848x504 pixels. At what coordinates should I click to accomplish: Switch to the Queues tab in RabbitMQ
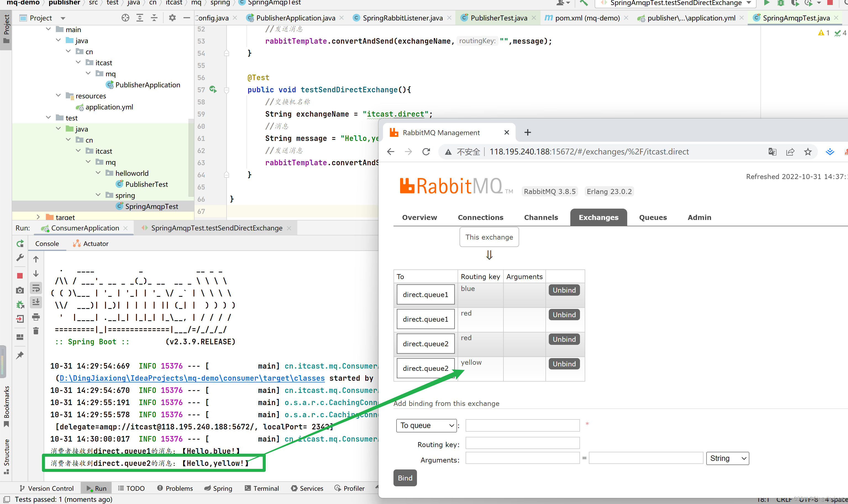(653, 217)
